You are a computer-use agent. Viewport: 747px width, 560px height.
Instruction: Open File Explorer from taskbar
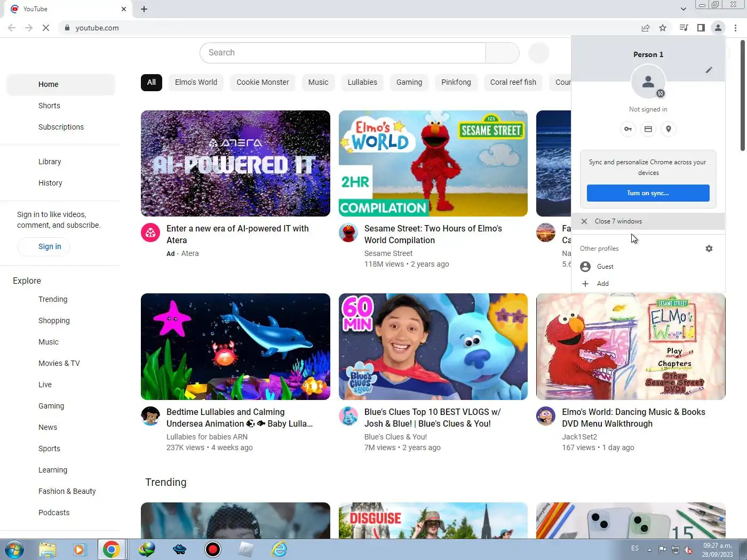coord(47,549)
